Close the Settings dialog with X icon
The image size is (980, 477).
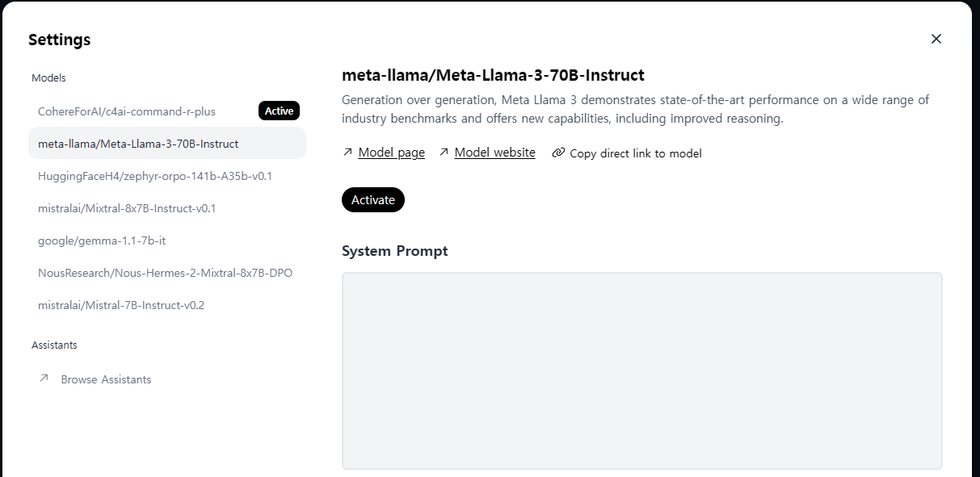[936, 39]
